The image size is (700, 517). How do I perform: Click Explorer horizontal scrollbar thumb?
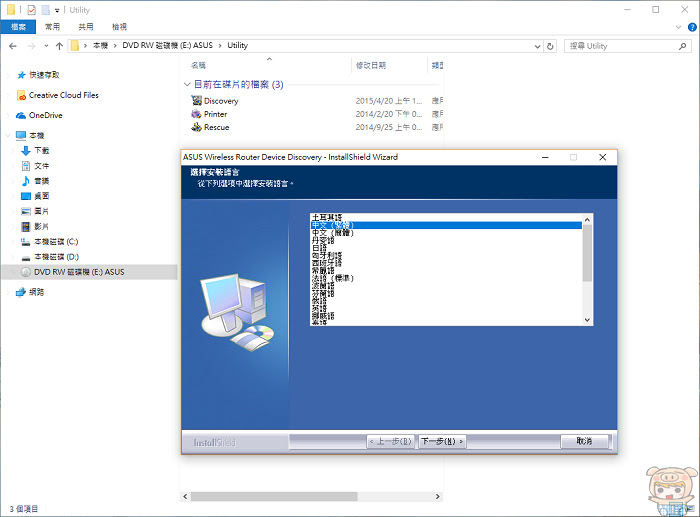pyautogui.click(x=274, y=496)
